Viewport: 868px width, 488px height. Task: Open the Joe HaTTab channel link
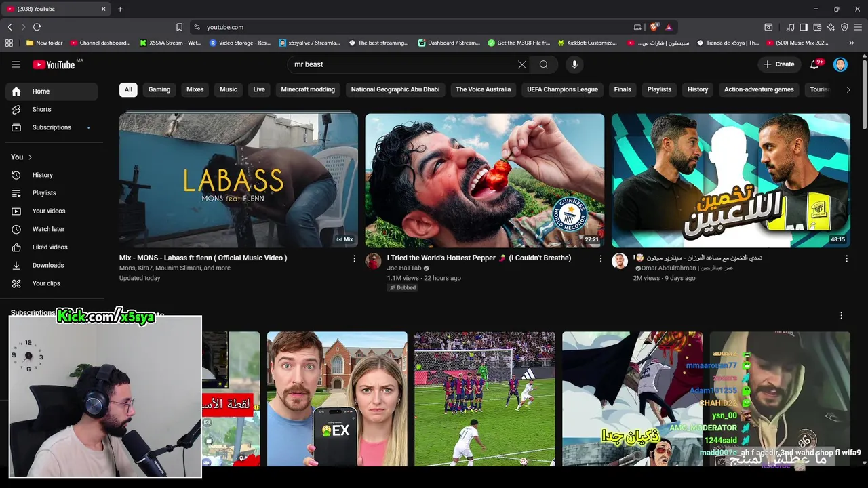click(x=404, y=268)
